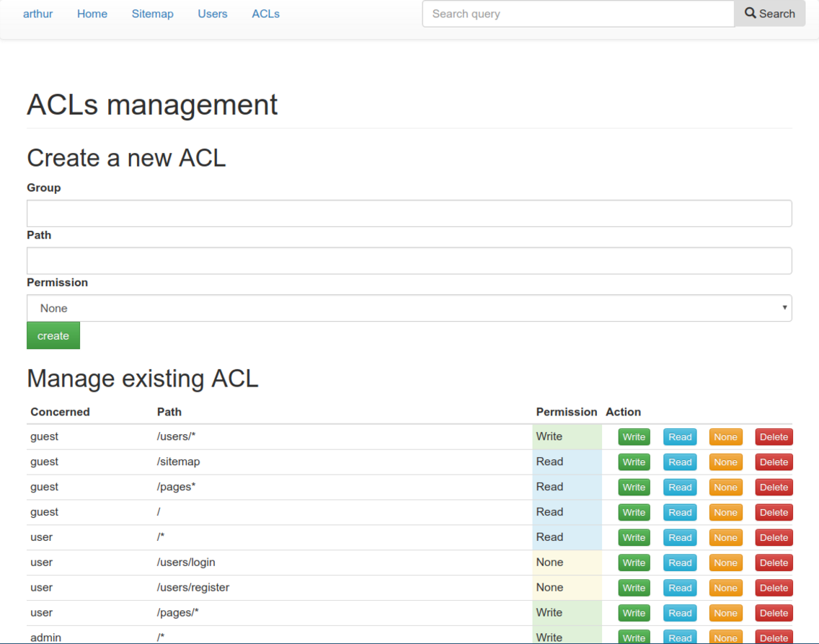819x644 pixels.
Task: Click the green create button
Action: click(x=53, y=335)
